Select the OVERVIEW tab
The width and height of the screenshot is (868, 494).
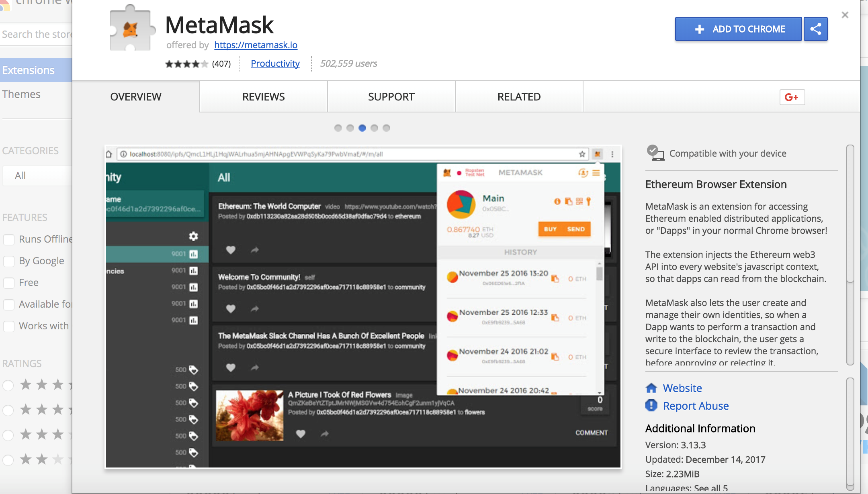click(x=135, y=96)
